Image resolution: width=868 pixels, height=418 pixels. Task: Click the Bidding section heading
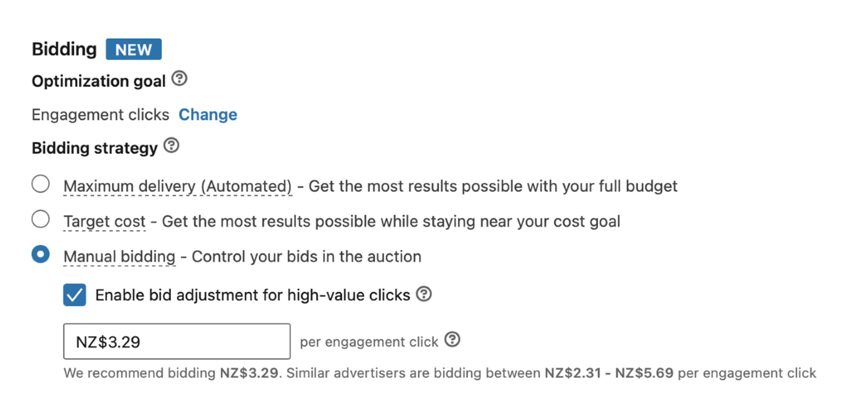coord(64,49)
